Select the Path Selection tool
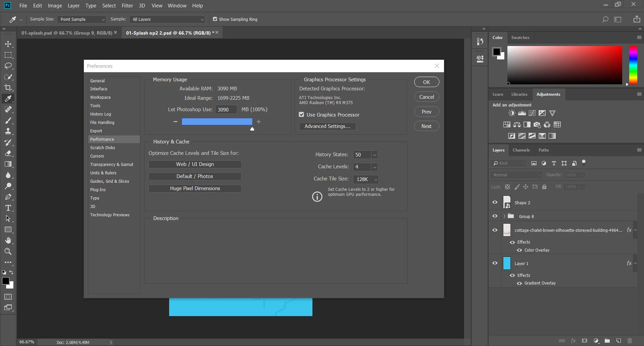This screenshot has height=346, width=644. (x=8, y=219)
